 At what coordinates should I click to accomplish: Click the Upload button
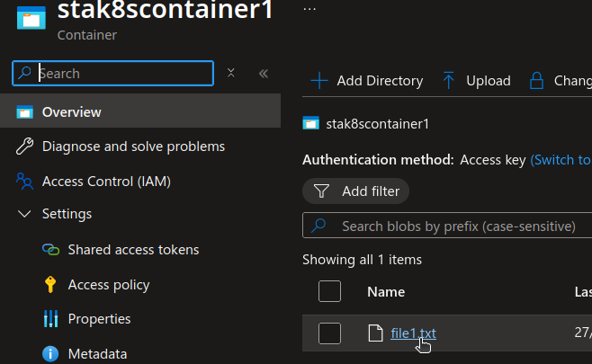tap(477, 81)
